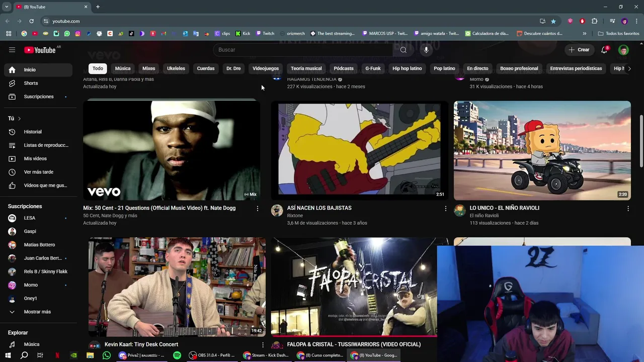The image size is (644, 362).
Task: Open the Windows Start menu
Action: click(x=8, y=355)
